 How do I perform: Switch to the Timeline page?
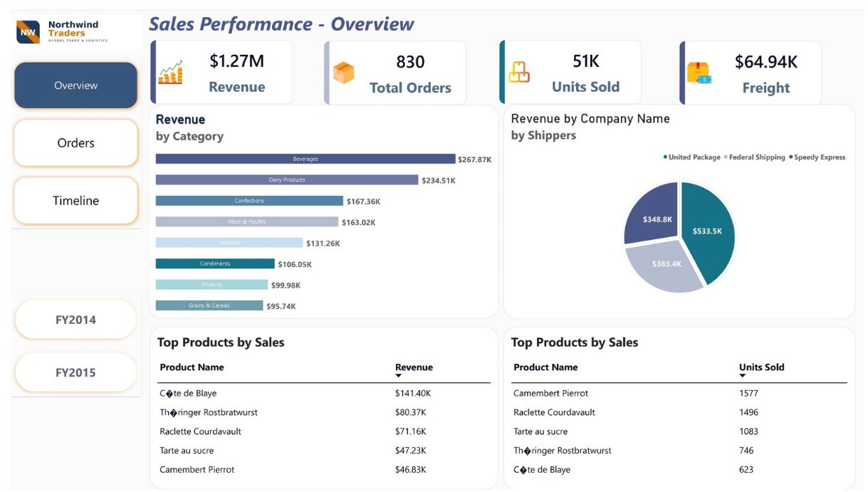pyautogui.click(x=75, y=201)
